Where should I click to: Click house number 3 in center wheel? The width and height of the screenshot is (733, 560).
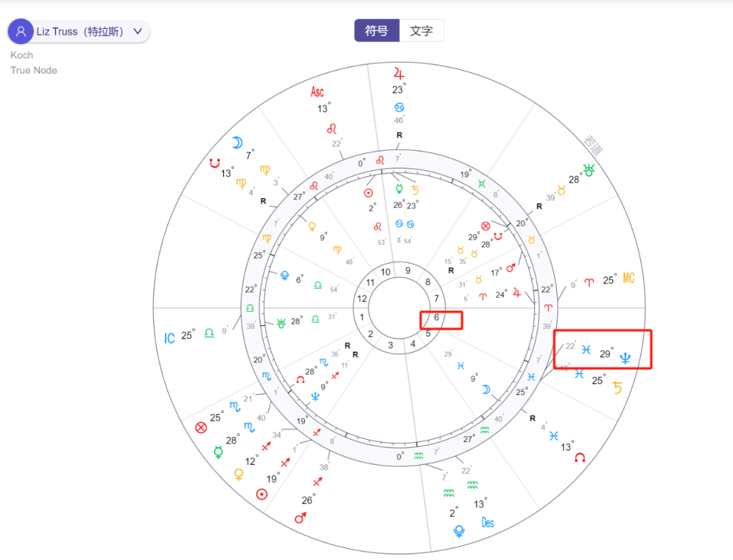point(390,345)
